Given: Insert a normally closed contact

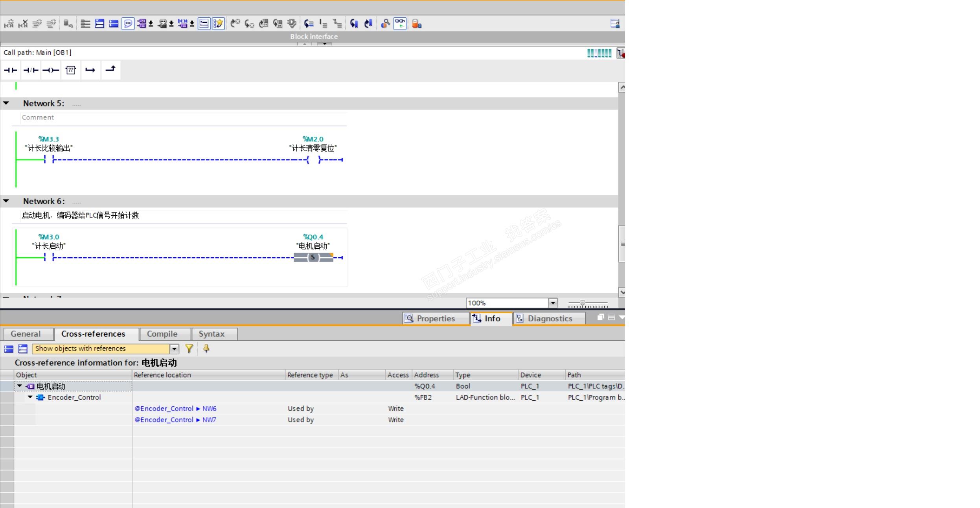Looking at the screenshot, I should 31,70.
